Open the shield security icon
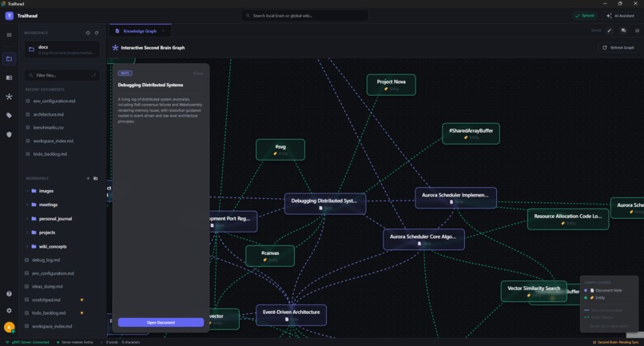 coord(9,134)
